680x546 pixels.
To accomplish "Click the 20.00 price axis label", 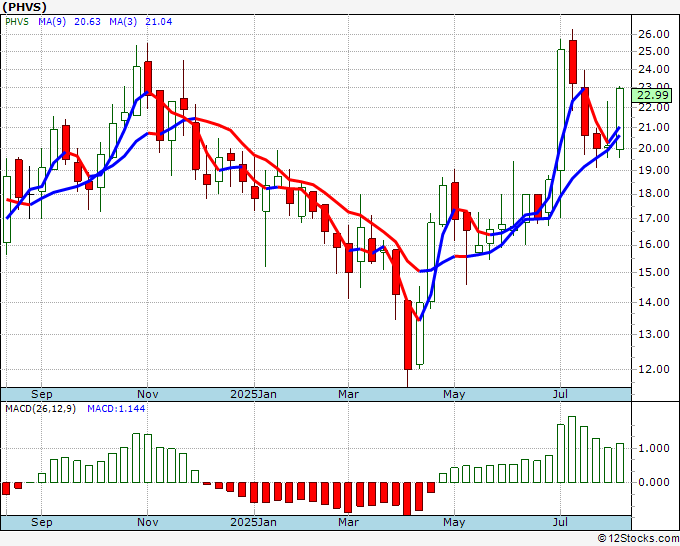I will [x=654, y=148].
